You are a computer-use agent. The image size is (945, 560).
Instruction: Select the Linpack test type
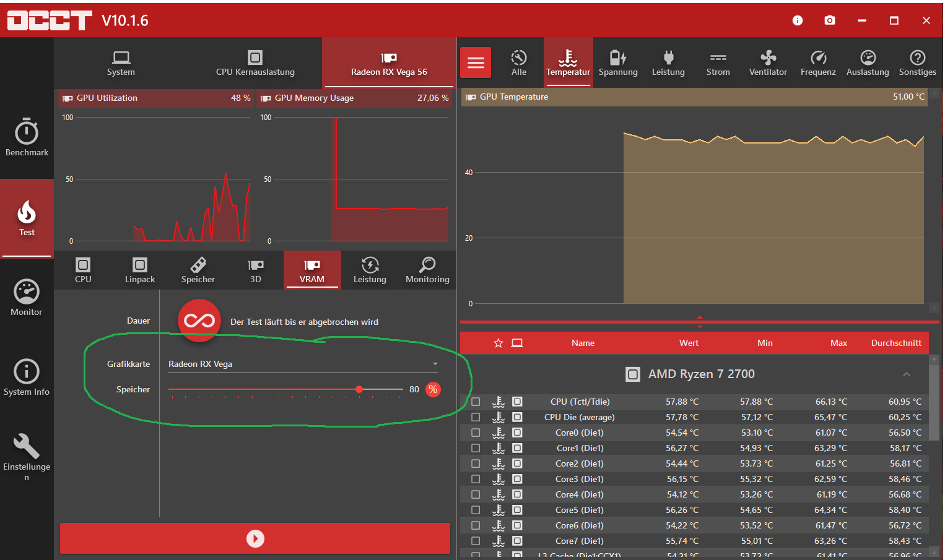140,270
